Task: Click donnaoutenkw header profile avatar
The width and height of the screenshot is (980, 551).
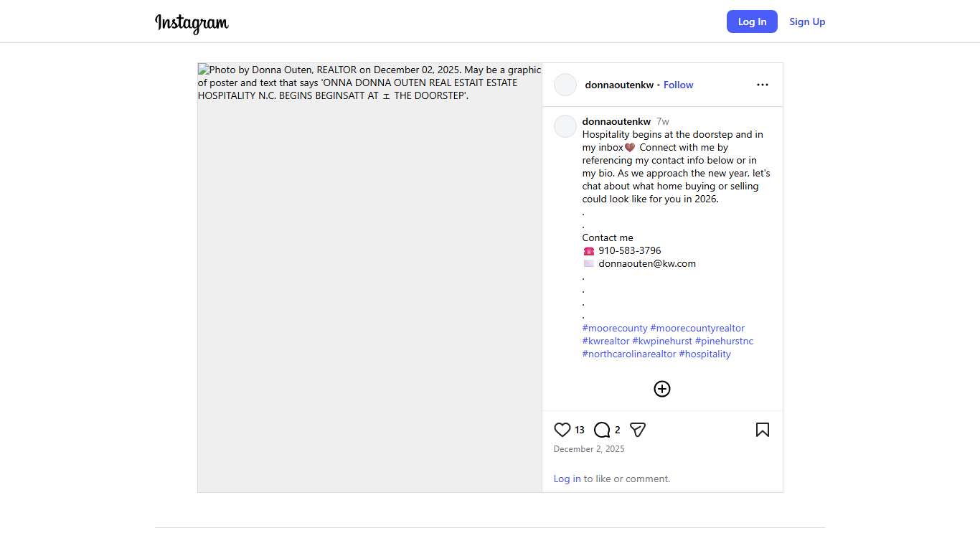Action: point(565,85)
